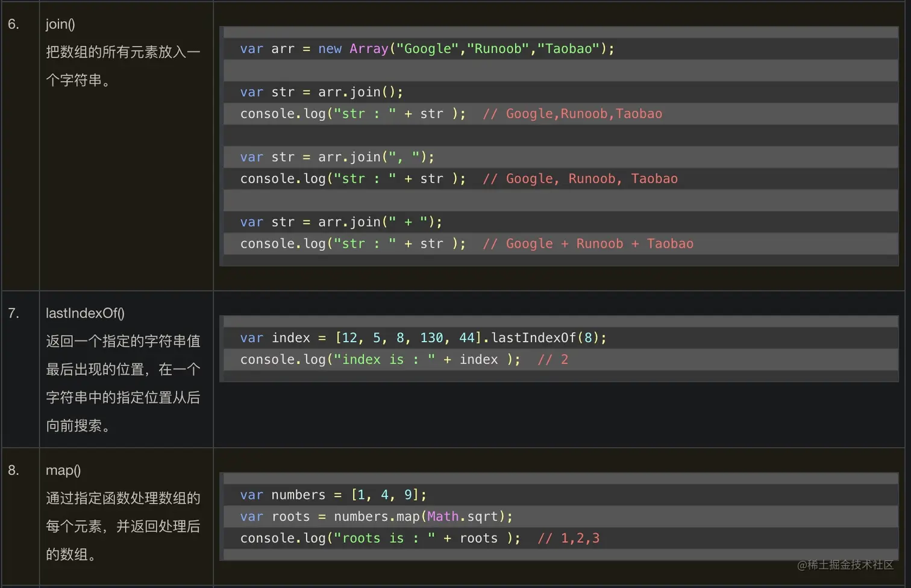Click the comment '// Google,Runoob,Taobao'

[x=572, y=114]
